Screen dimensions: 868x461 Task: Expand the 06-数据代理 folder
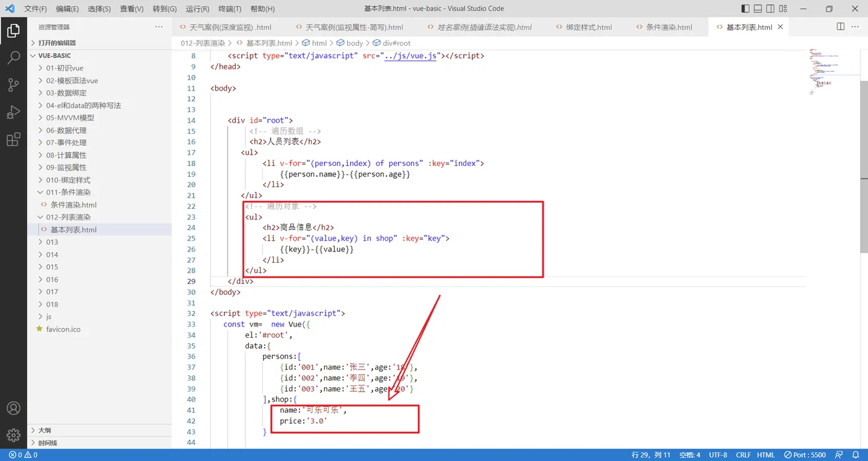pos(99,130)
